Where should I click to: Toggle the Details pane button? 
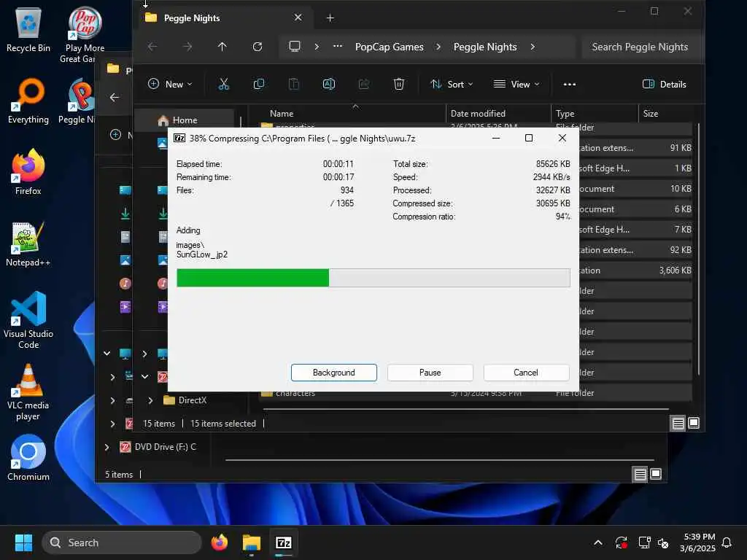click(x=665, y=85)
